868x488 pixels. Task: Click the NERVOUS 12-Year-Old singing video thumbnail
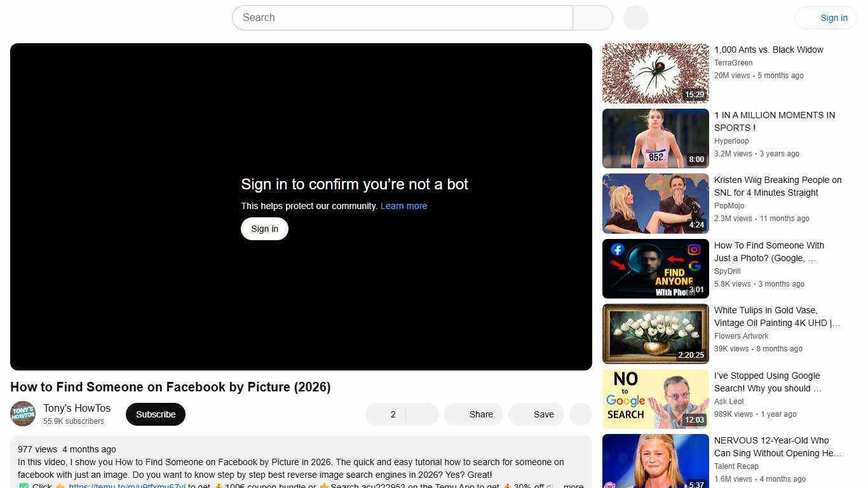(x=655, y=461)
